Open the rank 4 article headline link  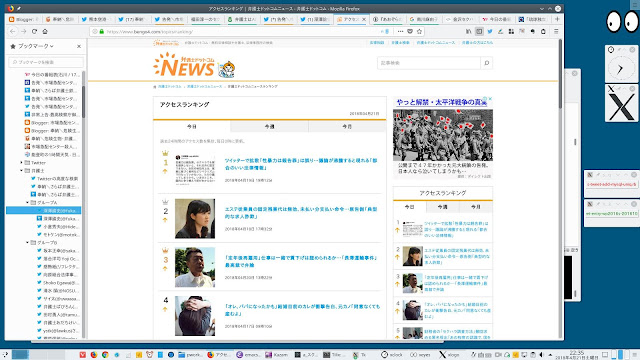[x=302, y=310]
